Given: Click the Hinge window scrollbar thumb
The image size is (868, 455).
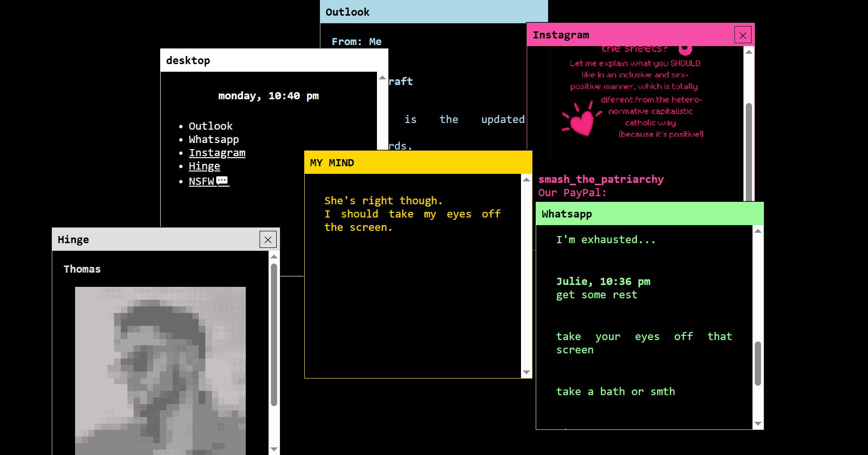Looking at the screenshot, I should pos(274,335).
